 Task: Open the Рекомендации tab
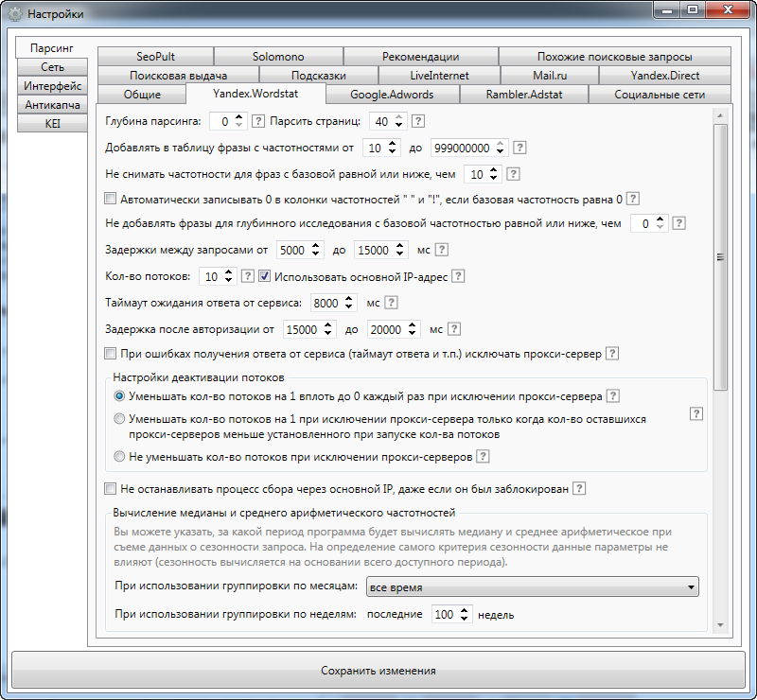pos(420,57)
